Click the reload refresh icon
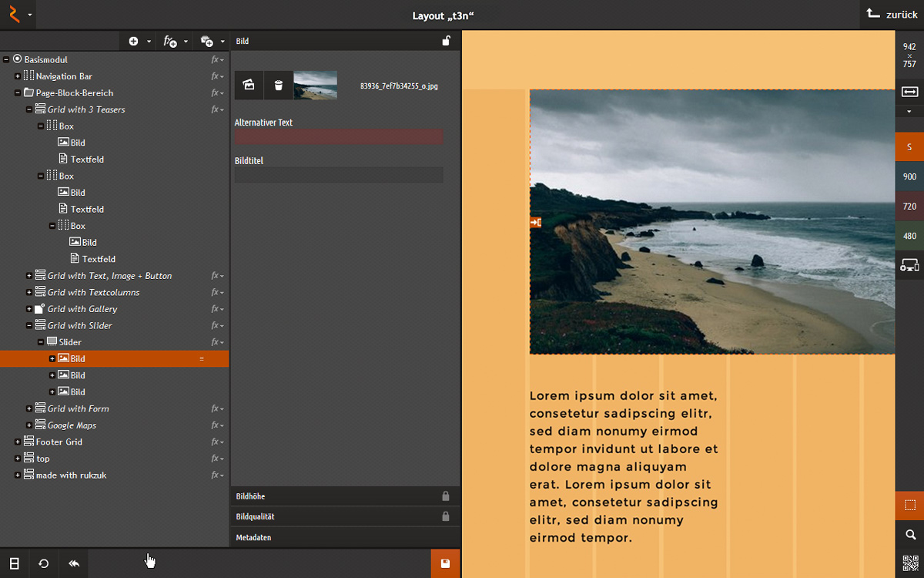924x578 pixels. point(44,563)
